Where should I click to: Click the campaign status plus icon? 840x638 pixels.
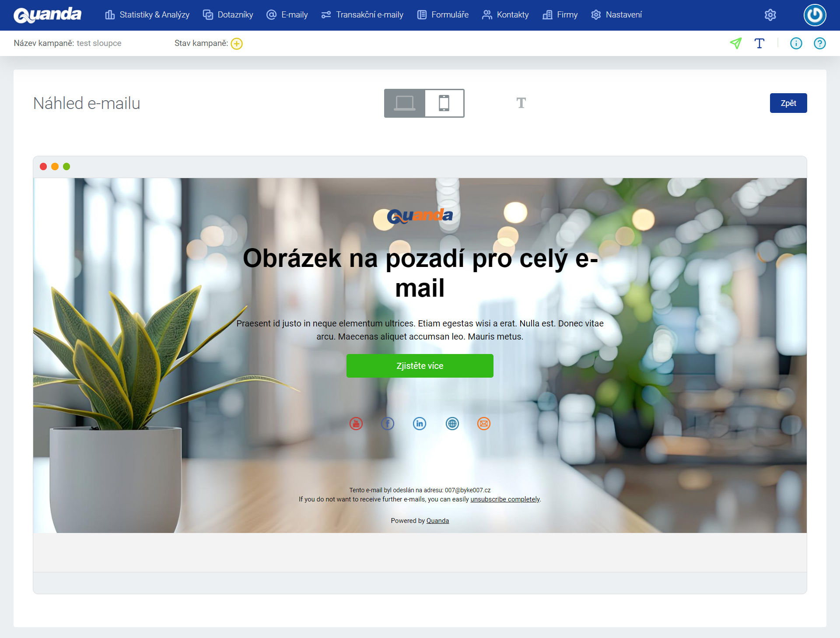pos(237,43)
